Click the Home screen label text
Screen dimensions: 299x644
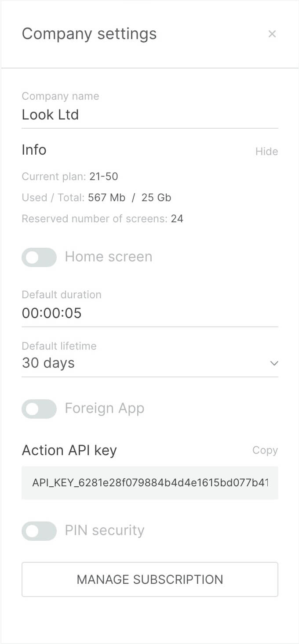tap(109, 257)
